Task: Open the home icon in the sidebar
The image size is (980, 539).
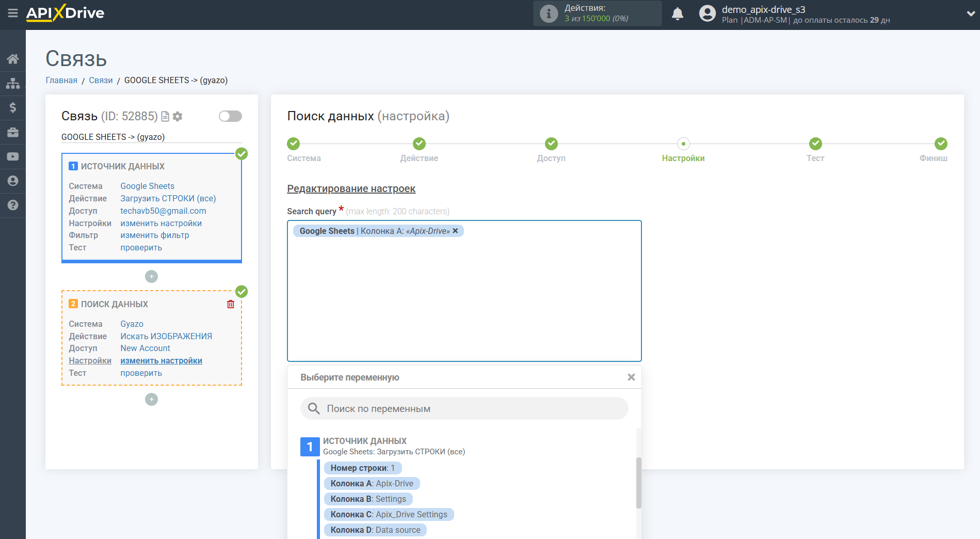Action: [x=12, y=59]
